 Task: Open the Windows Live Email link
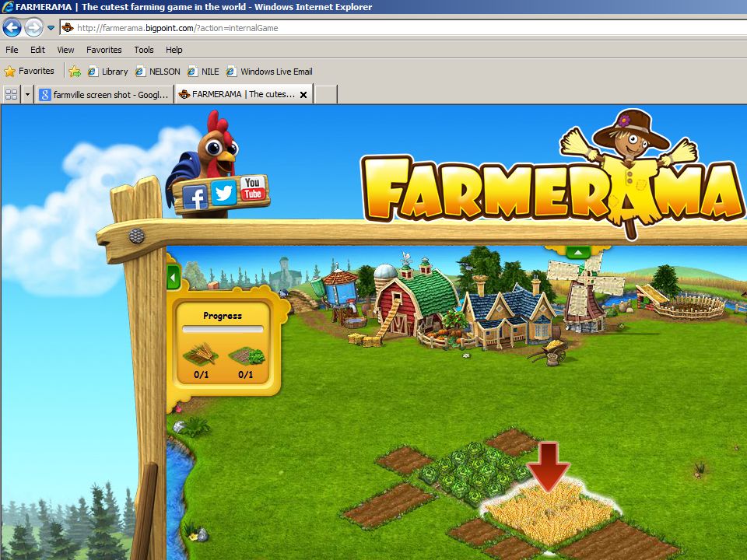[270, 72]
